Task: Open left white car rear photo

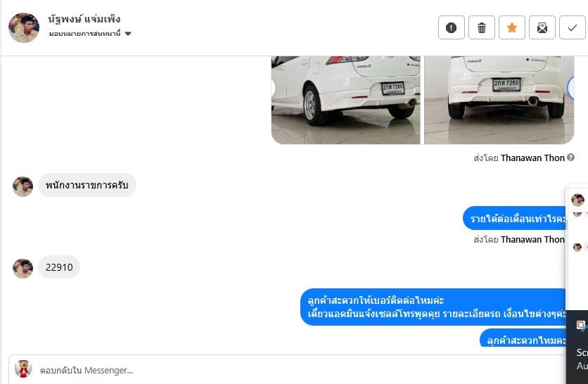Action: (346, 100)
